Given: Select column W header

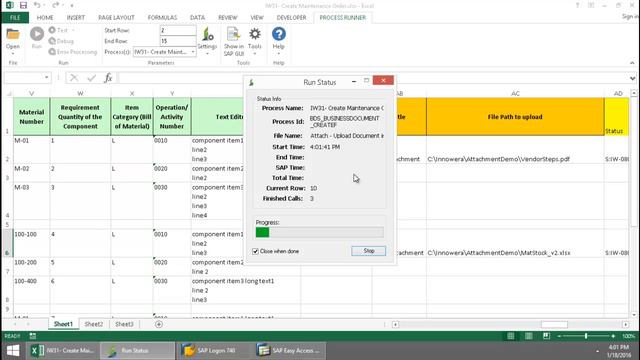Looking at the screenshot, I should click(x=80, y=93).
